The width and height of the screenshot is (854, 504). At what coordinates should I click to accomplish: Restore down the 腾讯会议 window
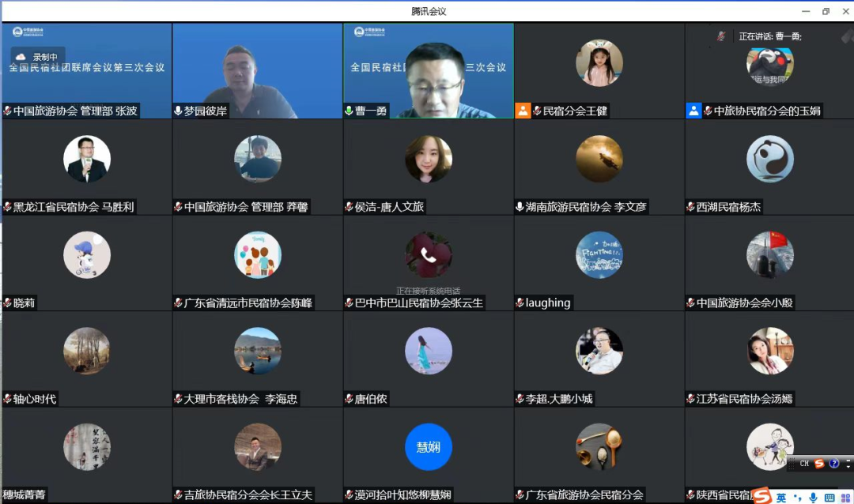[826, 11]
